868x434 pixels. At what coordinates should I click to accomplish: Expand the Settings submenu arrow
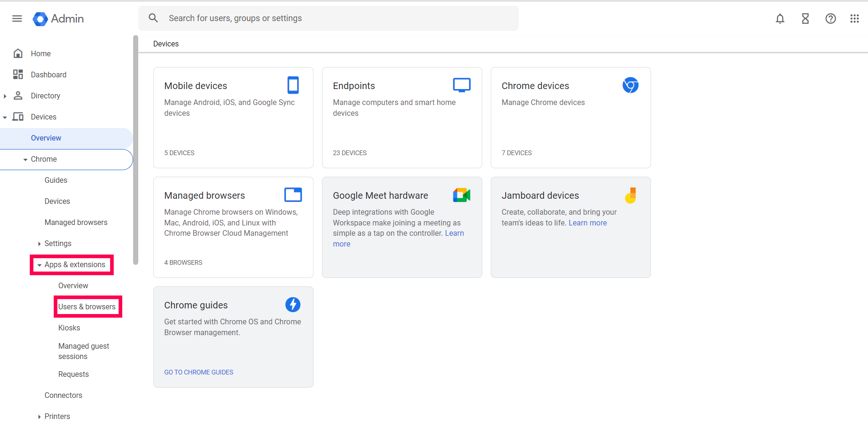pyautogui.click(x=39, y=244)
